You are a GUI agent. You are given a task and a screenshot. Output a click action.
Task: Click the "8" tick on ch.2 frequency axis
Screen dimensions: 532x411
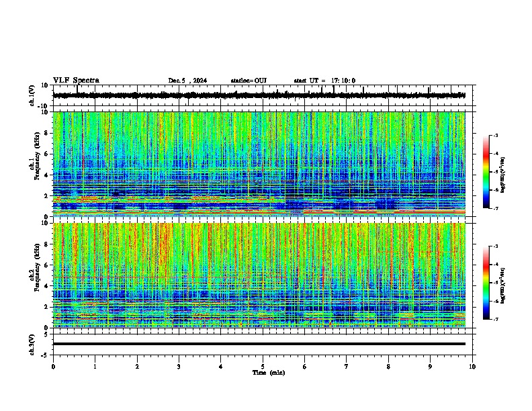point(46,244)
